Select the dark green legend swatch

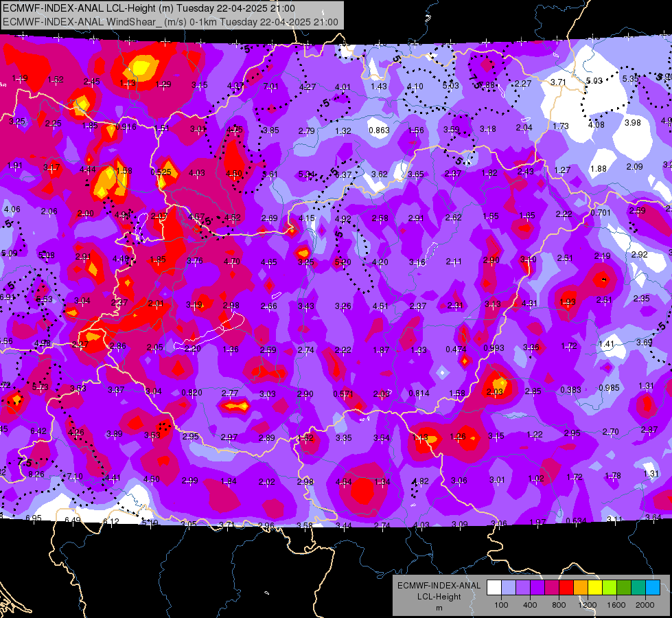point(624,587)
